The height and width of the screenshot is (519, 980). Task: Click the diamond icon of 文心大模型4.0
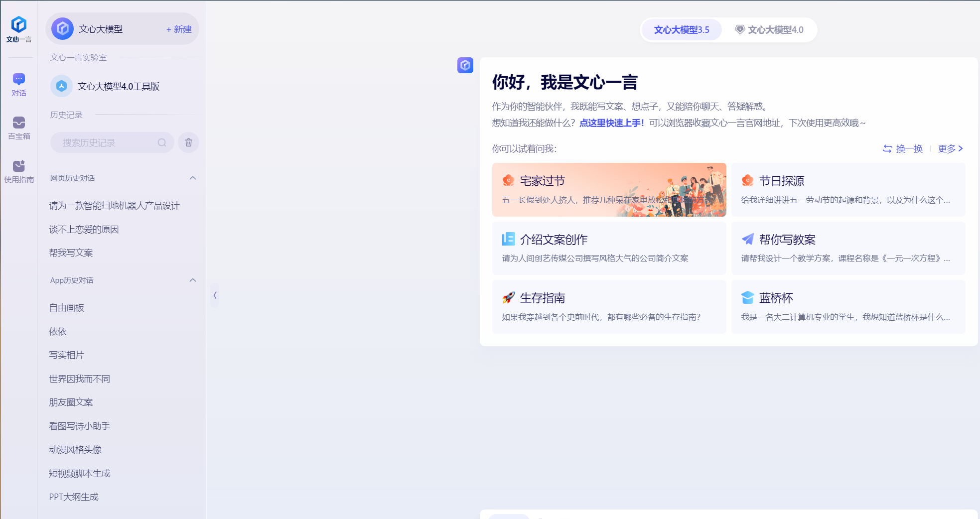click(740, 29)
